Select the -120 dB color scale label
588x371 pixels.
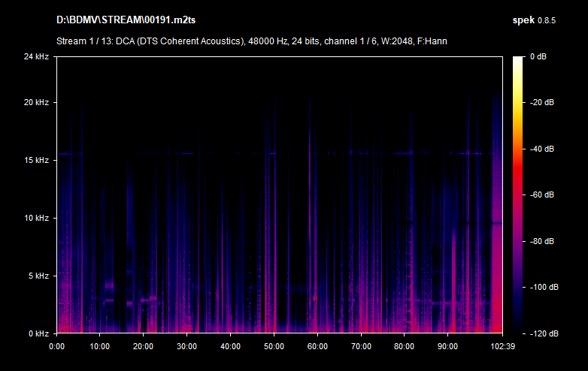(x=541, y=333)
